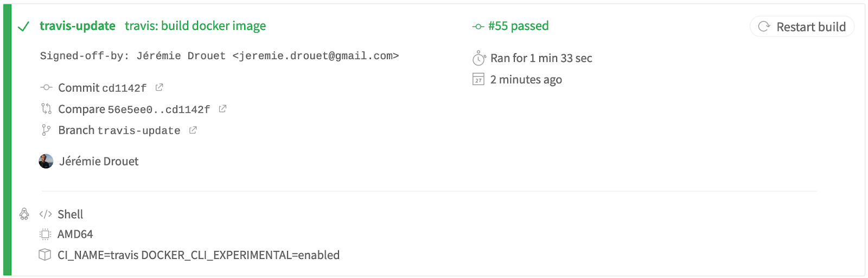Open the Branch travis-update link

tap(119, 130)
